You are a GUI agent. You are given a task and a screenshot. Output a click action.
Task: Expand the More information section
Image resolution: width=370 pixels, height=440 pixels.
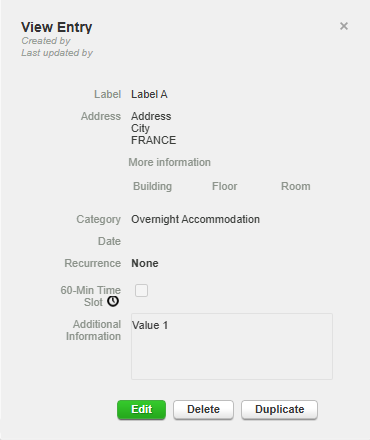pos(169,162)
